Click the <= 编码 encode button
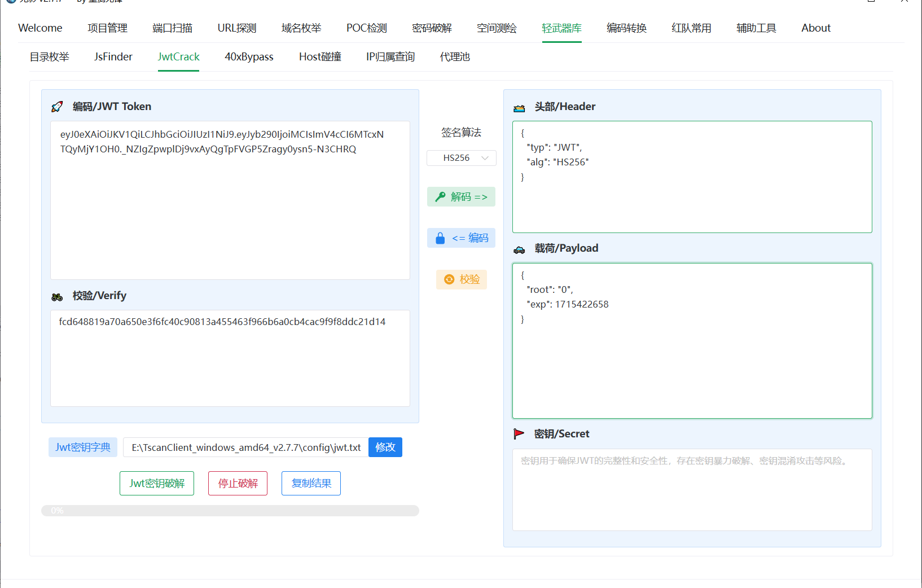The image size is (922, 588). pos(461,238)
